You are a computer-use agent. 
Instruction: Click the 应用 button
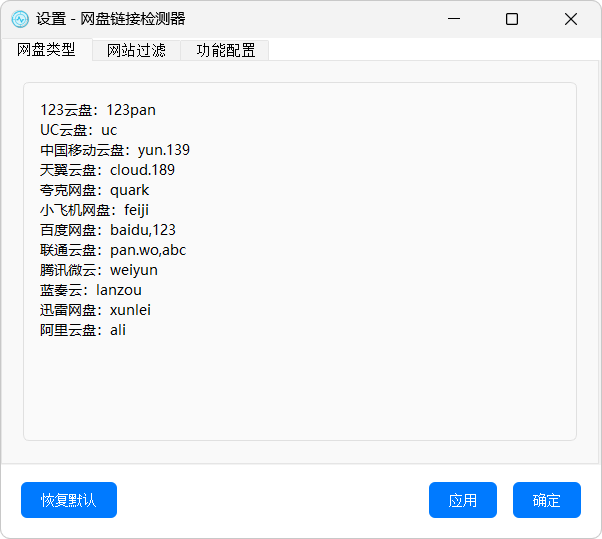(463, 500)
